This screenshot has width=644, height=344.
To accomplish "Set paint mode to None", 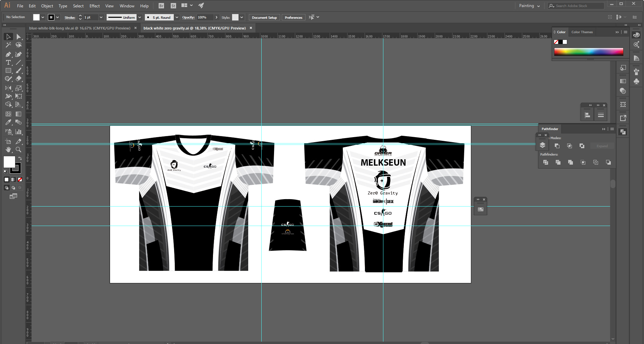I will click(20, 179).
